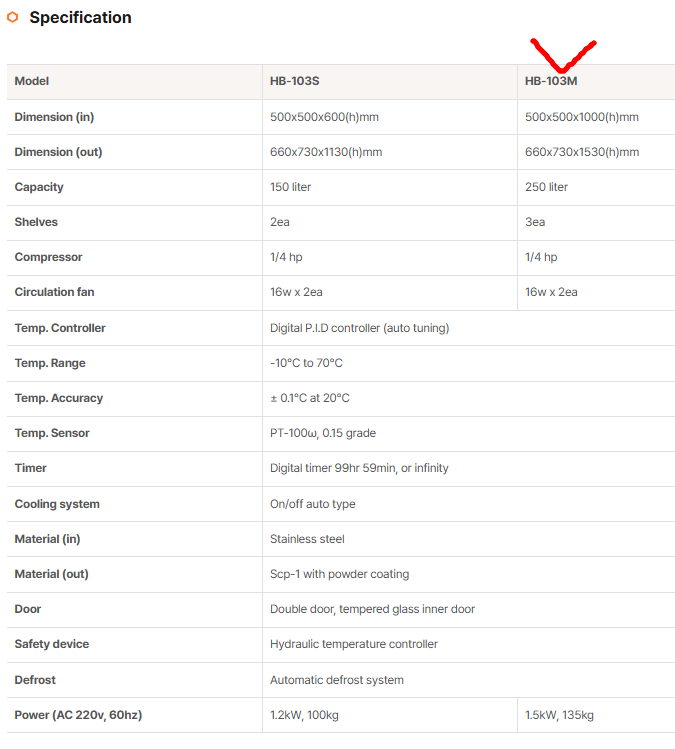Click the Compressor row label
This screenshot has width=675, height=749.
(48, 257)
